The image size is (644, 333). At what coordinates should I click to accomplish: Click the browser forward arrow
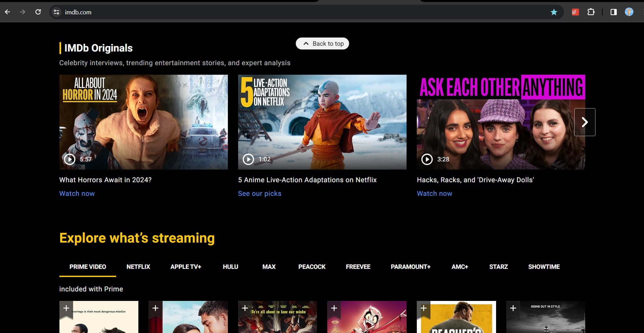(23, 12)
